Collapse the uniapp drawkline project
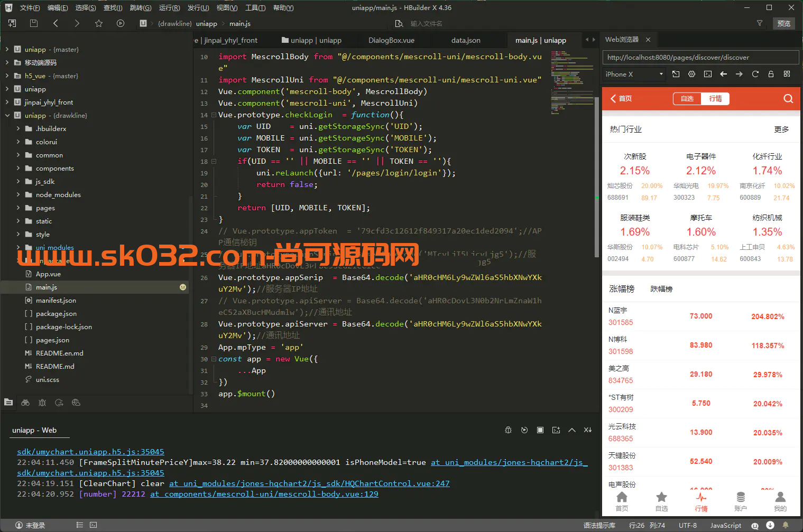The width and height of the screenshot is (803, 532). pyautogui.click(x=7, y=115)
